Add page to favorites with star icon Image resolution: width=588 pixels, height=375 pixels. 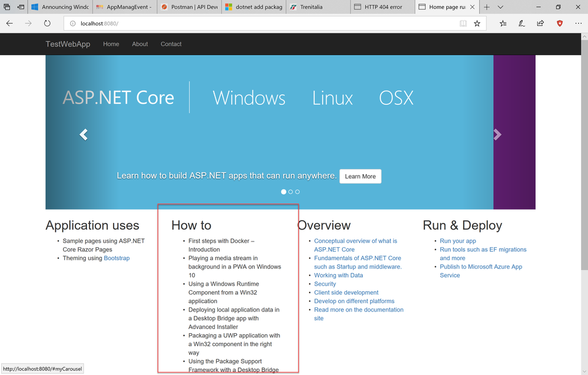pyautogui.click(x=477, y=24)
